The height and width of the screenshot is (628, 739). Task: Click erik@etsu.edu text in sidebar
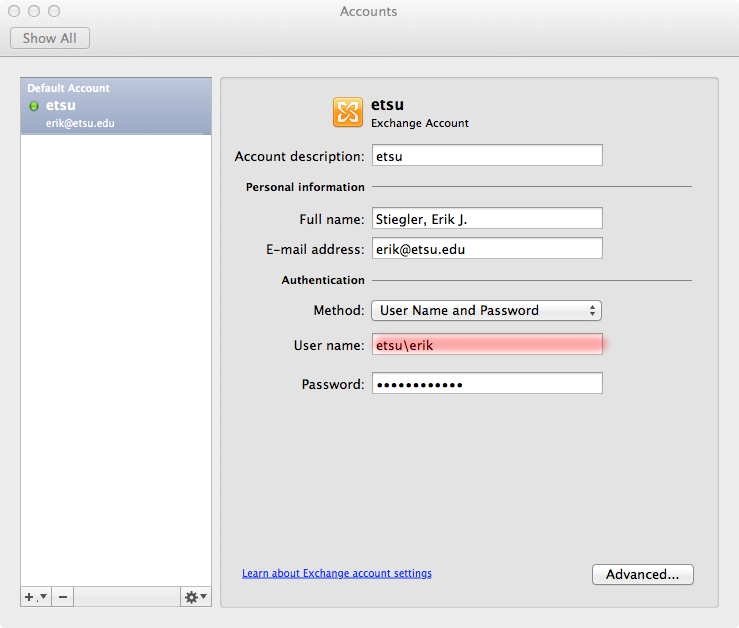(80, 123)
